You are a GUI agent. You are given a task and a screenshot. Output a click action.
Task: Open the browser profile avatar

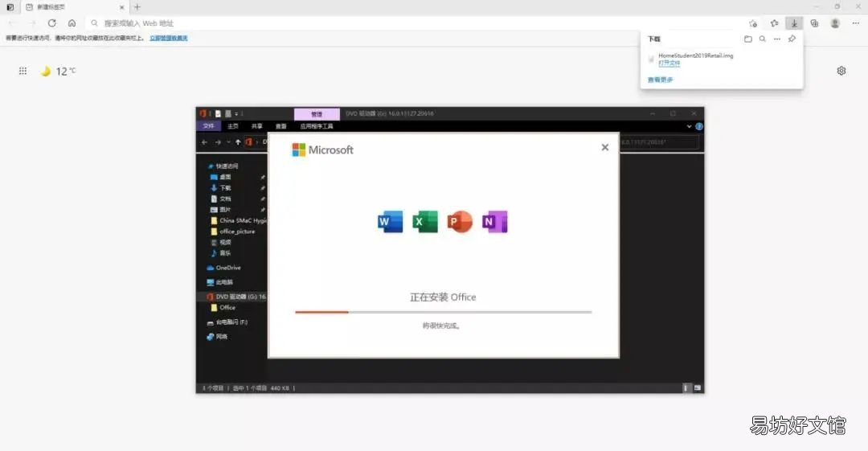(835, 23)
